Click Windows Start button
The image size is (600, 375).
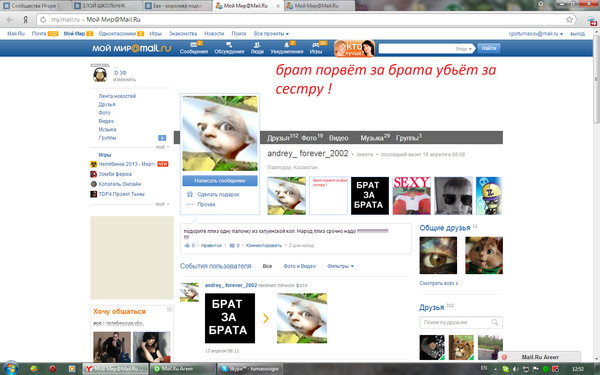(10, 368)
